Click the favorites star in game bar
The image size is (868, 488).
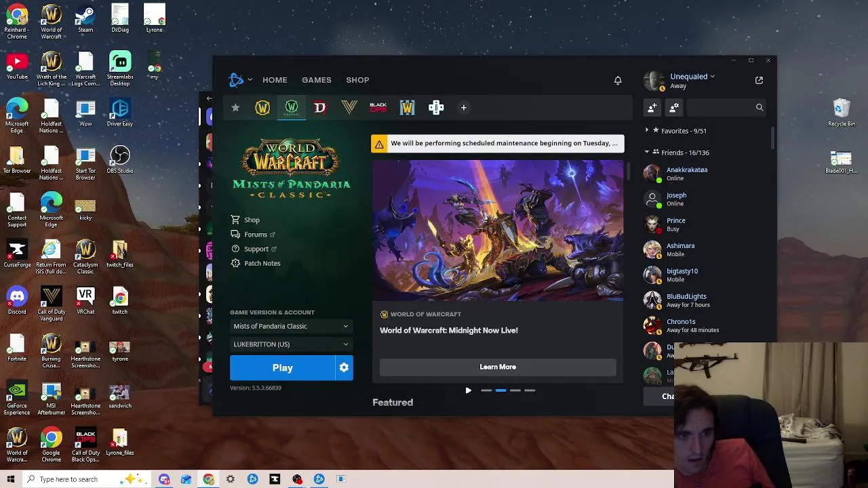coord(235,108)
